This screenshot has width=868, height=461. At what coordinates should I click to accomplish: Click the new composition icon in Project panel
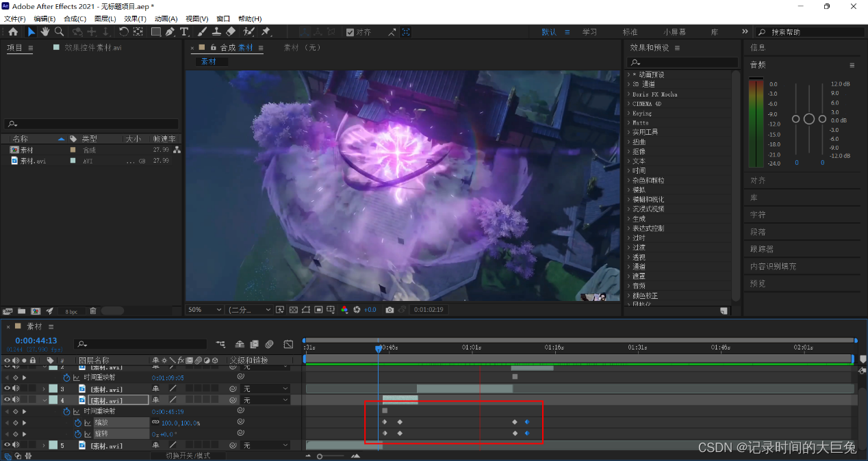(36, 311)
